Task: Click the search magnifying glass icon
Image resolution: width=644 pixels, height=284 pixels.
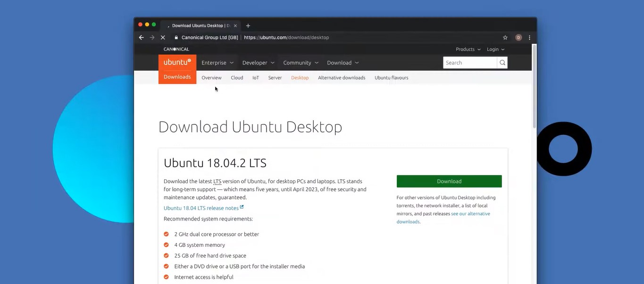Action: click(502, 62)
